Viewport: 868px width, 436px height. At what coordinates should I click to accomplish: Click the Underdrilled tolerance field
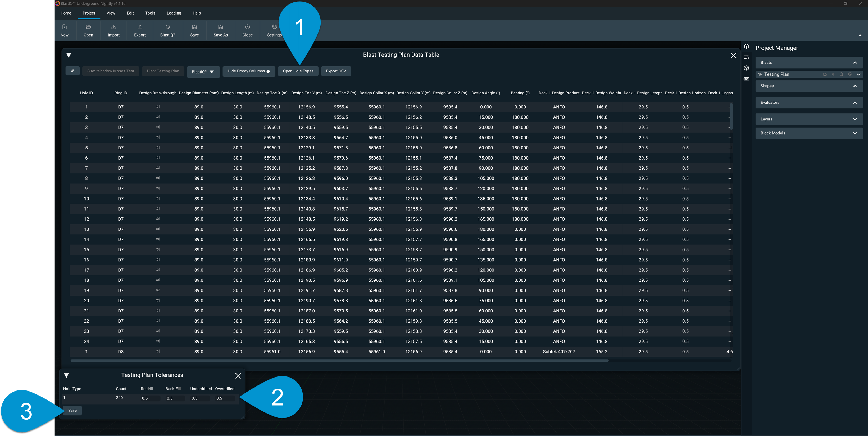[200, 398]
